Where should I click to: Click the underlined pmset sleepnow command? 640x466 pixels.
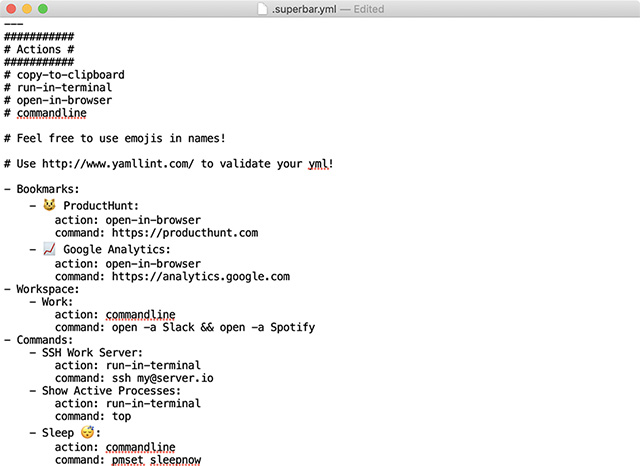click(x=156, y=460)
